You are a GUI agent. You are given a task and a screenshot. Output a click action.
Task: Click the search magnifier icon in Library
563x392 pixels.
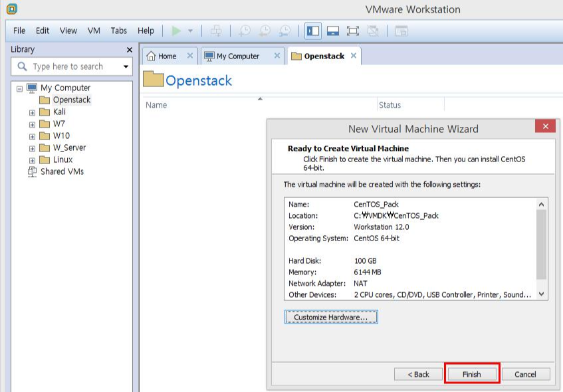(22, 66)
